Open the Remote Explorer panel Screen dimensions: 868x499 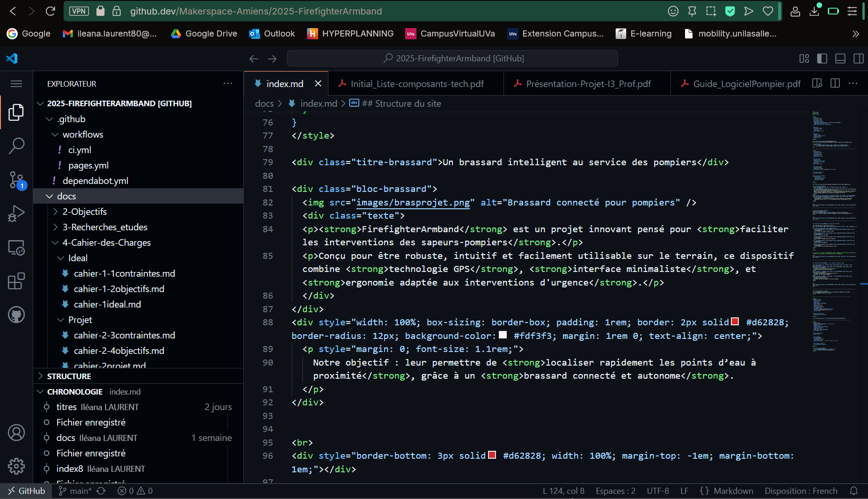click(x=17, y=248)
